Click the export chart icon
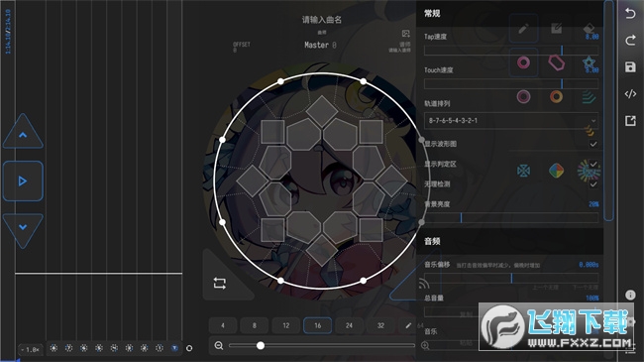The image size is (644, 362). coord(630,121)
